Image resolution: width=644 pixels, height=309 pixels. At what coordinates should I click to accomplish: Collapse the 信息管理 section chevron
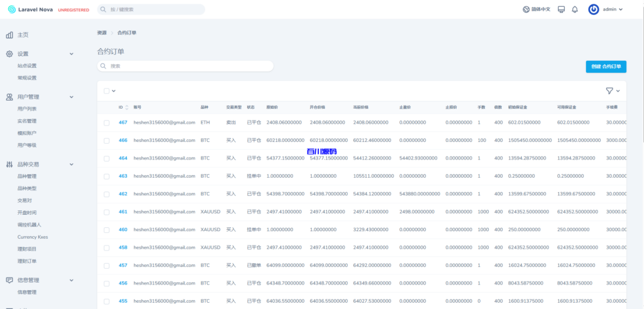coord(72,280)
